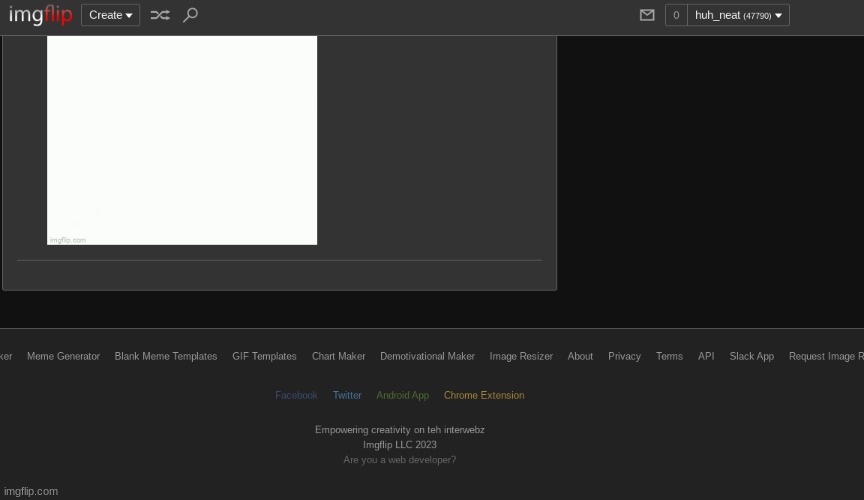The image size is (864, 500).
Task: Expand the Create dropdown menu
Action: (110, 15)
